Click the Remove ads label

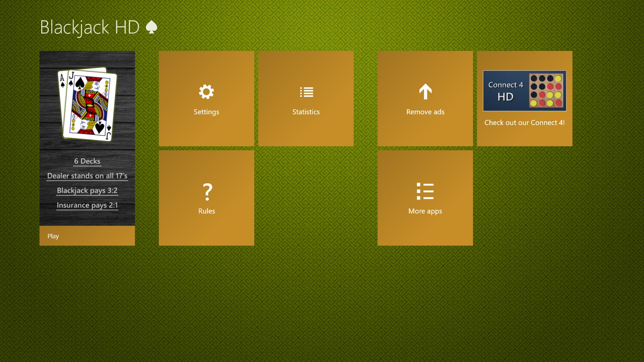click(425, 112)
